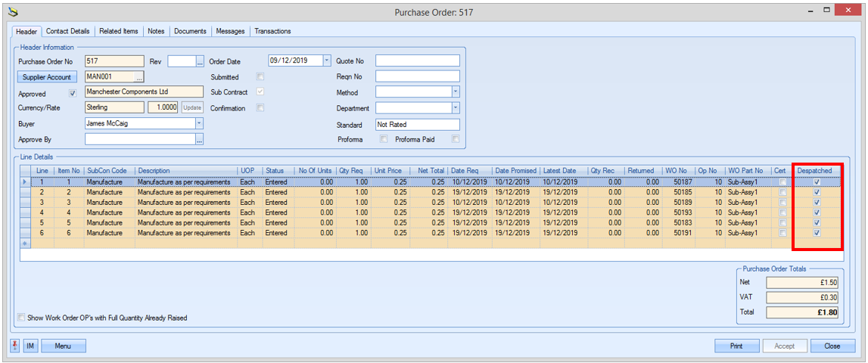
Task: Switch to the Contact Details tab
Action: coord(67,31)
